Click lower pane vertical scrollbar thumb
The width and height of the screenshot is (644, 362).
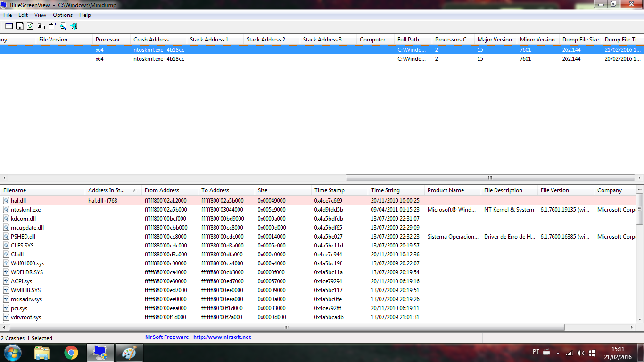pos(640,209)
